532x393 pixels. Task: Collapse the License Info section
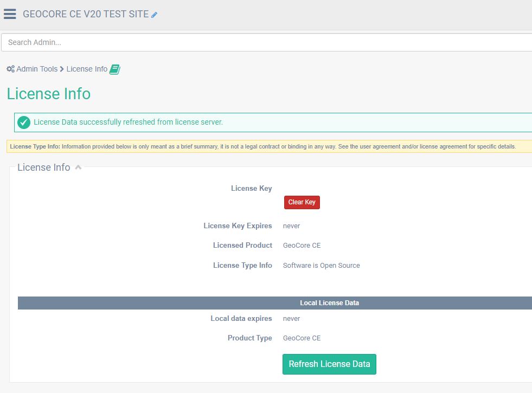coord(78,167)
